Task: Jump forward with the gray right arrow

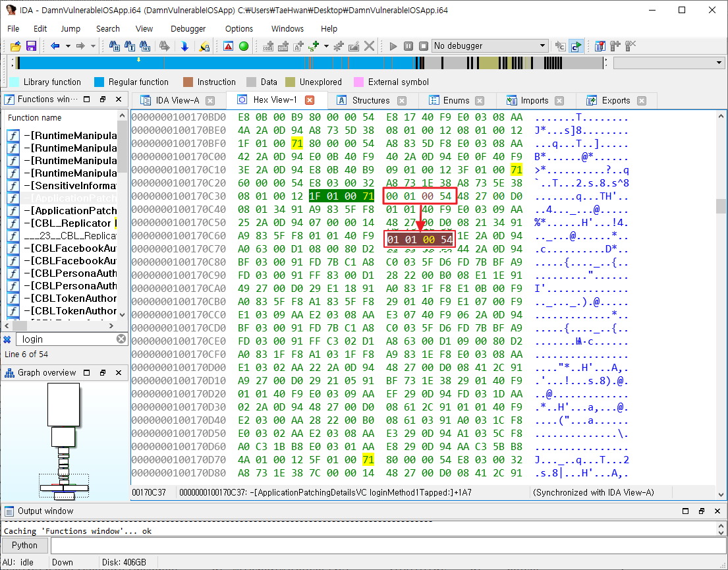Action: click(x=80, y=46)
